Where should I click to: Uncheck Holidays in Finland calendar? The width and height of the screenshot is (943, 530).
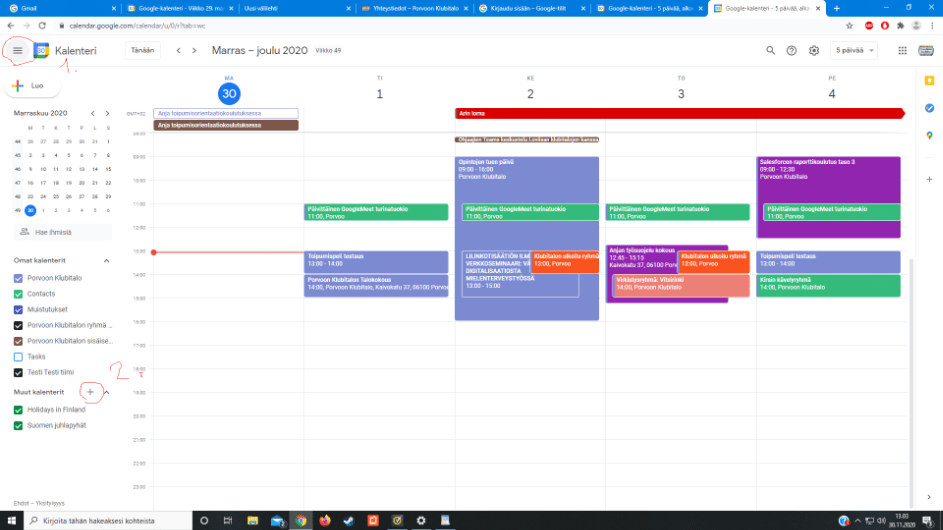18,410
